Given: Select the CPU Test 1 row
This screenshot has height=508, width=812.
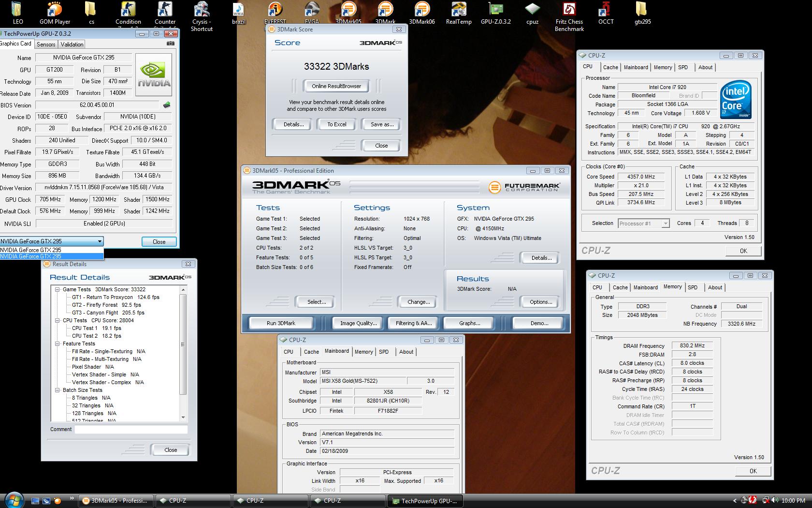Looking at the screenshot, I should tap(96, 328).
